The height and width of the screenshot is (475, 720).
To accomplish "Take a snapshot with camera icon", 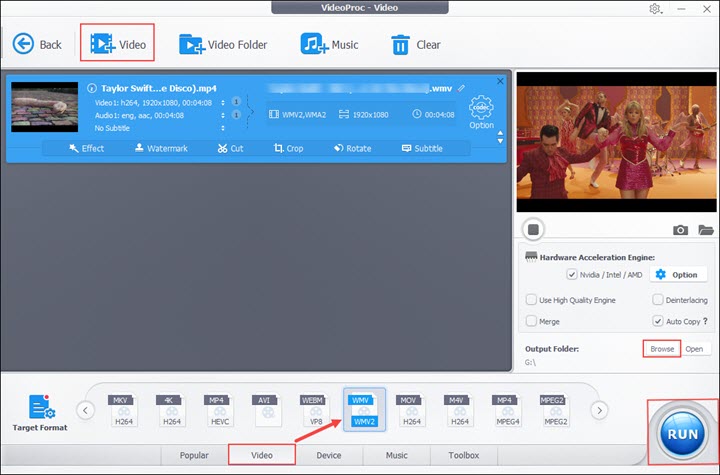I will tap(680, 230).
